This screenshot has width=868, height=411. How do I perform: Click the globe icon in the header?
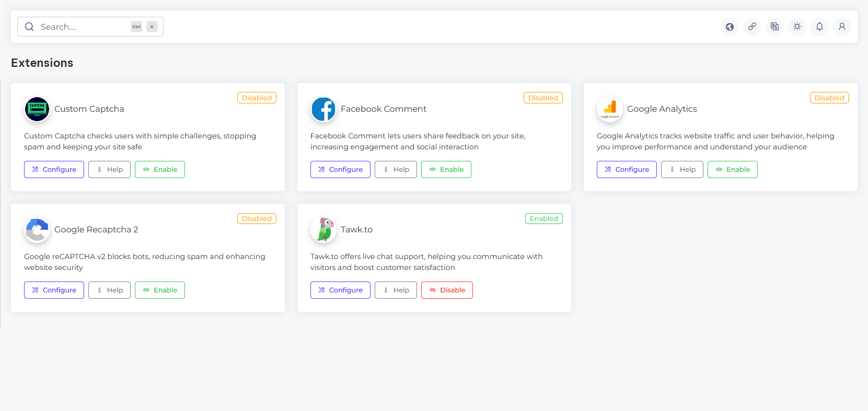coord(730,27)
